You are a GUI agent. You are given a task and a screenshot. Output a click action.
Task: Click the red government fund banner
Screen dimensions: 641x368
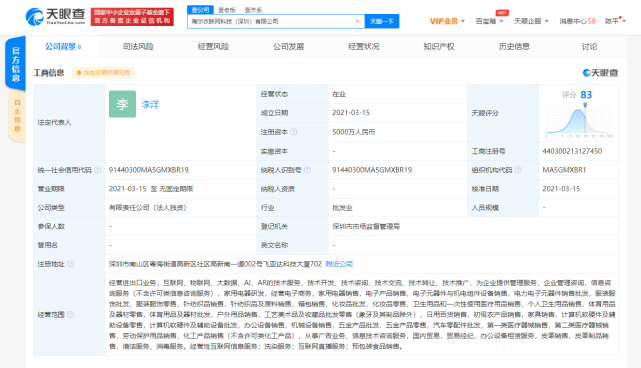[132, 17]
